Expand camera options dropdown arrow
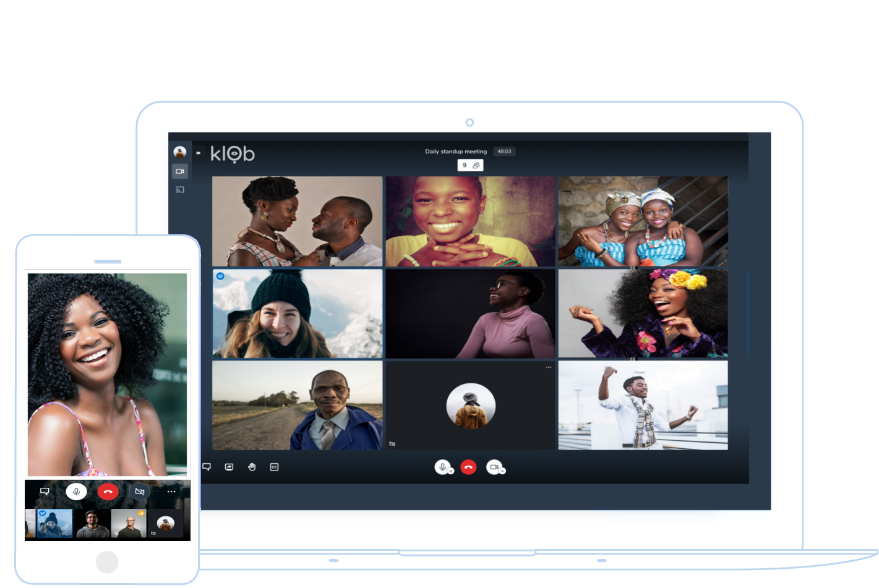Image resolution: width=879 pixels, height=588 pixels. pos(502,471)
